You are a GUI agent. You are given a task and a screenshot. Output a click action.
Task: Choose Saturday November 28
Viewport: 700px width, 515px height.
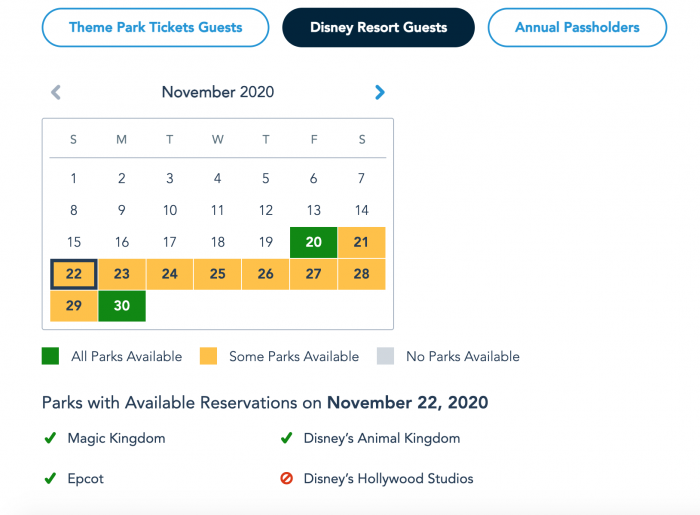[362, 274]
